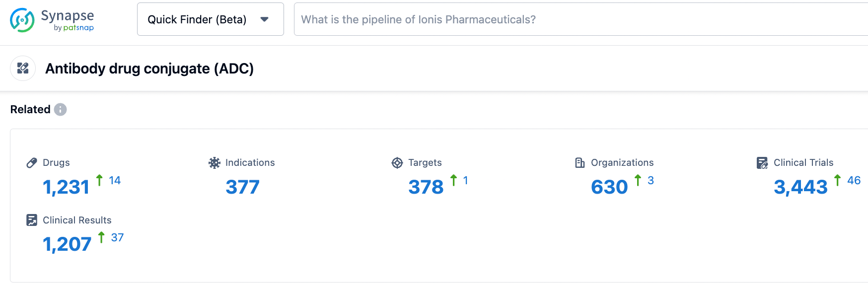Viewport: 868px width, 288px height.
Task: Click the 14 new drugs increase indicator
Action: click(x=114, y=180)
